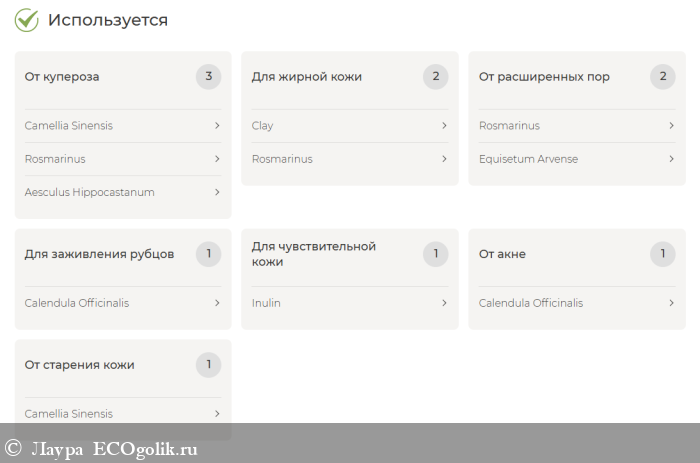
Task: Click the count badge on От старения кожи
Action: (208, 365)
